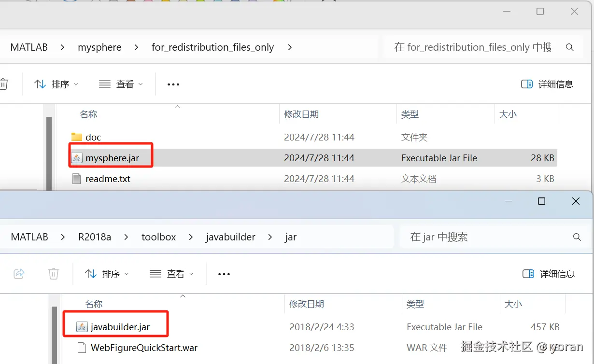Toggle details pane in jar window
594x364 pixels.
pyautogui.click(x=549, y=274)
